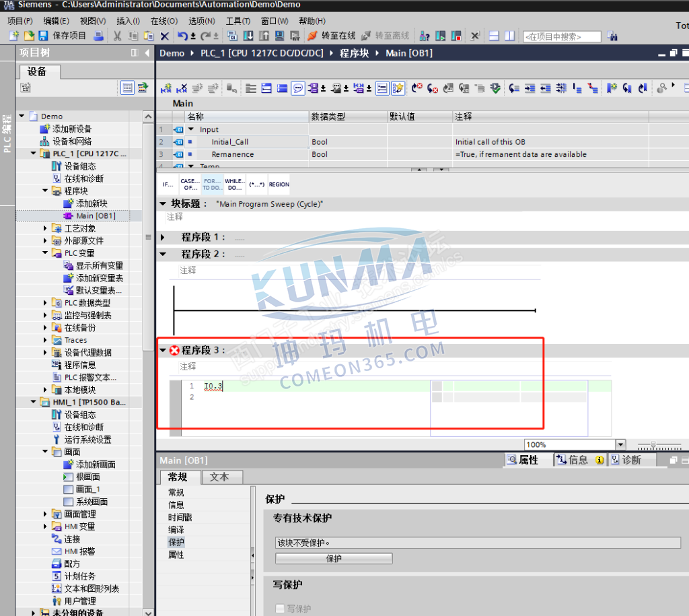Open the 帮助(H) menu
Image resolution: width=689 pixels, height=616 pixels.
[312, 21]
